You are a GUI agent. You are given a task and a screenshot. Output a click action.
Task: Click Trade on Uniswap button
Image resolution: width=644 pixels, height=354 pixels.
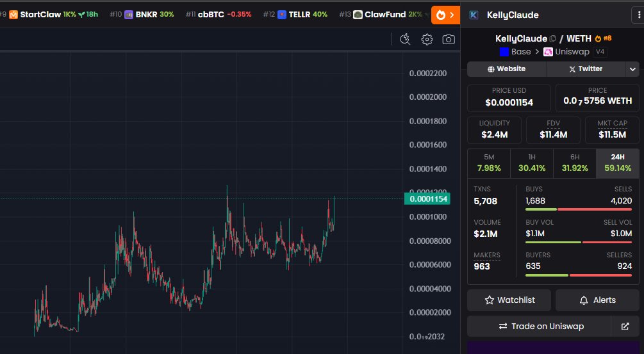540,326
